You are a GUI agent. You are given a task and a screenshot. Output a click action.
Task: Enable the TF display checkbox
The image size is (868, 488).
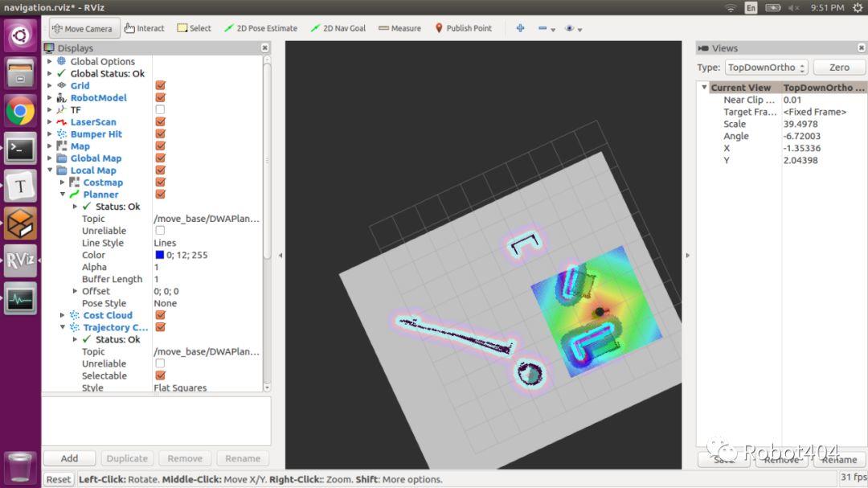point(160,110)
